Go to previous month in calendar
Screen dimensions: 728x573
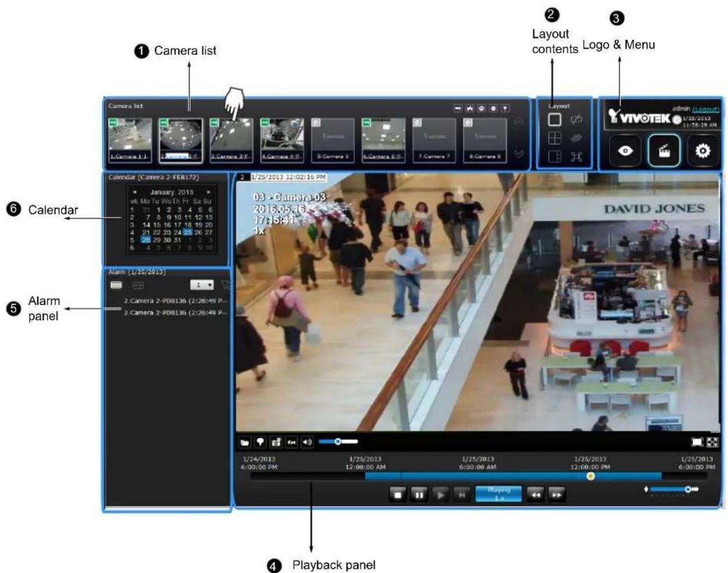[135, 192]
